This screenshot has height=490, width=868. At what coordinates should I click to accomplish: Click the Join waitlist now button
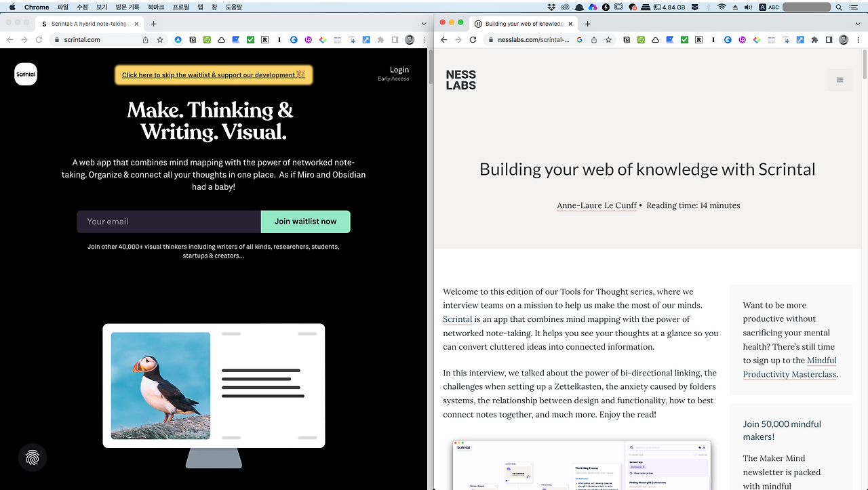(x=306, y=222)
